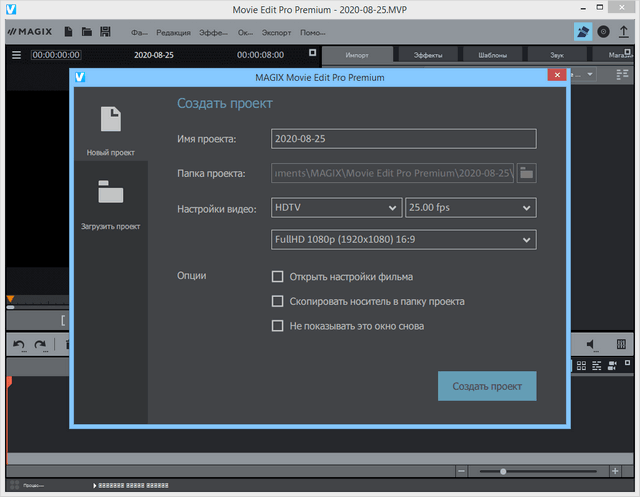The width and height of the screenshot is (640, 497).
Task: Click the 'Имя проекта' text field
Action: click(x=404, y=139)
